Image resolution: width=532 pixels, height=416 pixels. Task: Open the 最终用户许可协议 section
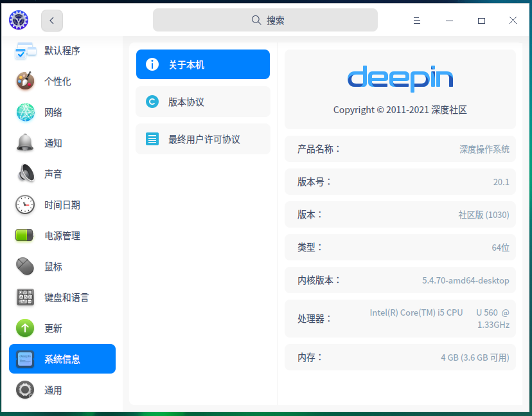[203, 139]
